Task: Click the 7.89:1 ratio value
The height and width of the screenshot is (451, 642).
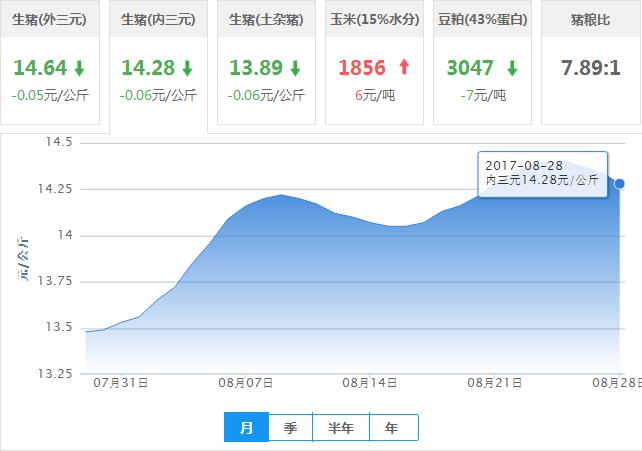Action: coord(591,68)
